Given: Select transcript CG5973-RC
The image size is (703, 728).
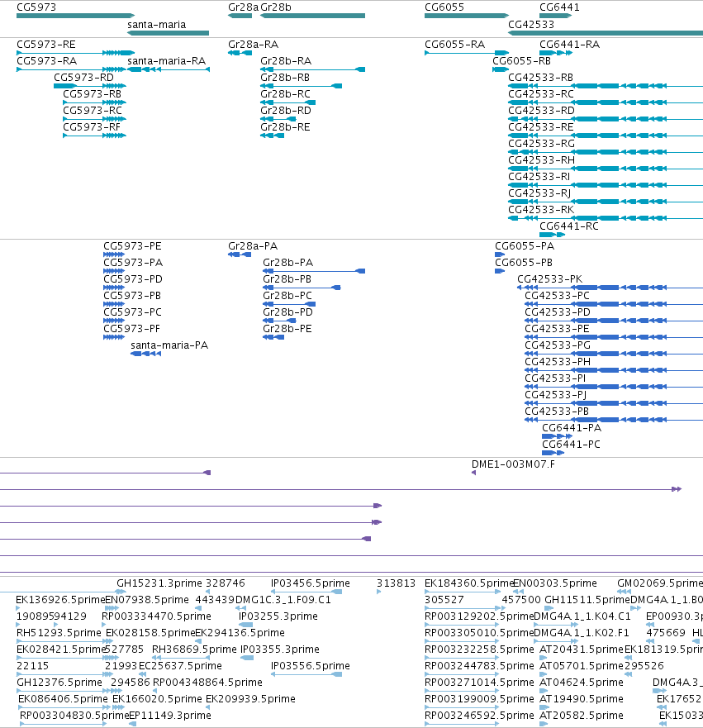Looking at the screenshot, I should coord(95,119).
